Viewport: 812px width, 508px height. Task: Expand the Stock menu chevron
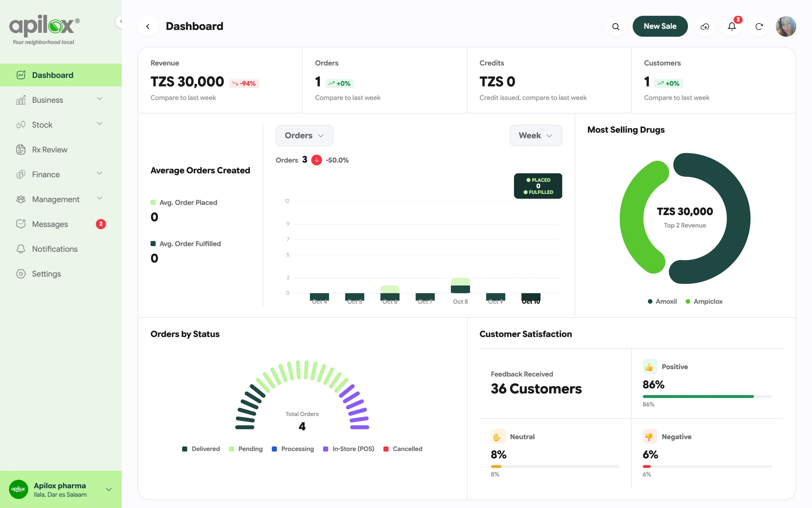pos(100,124)
